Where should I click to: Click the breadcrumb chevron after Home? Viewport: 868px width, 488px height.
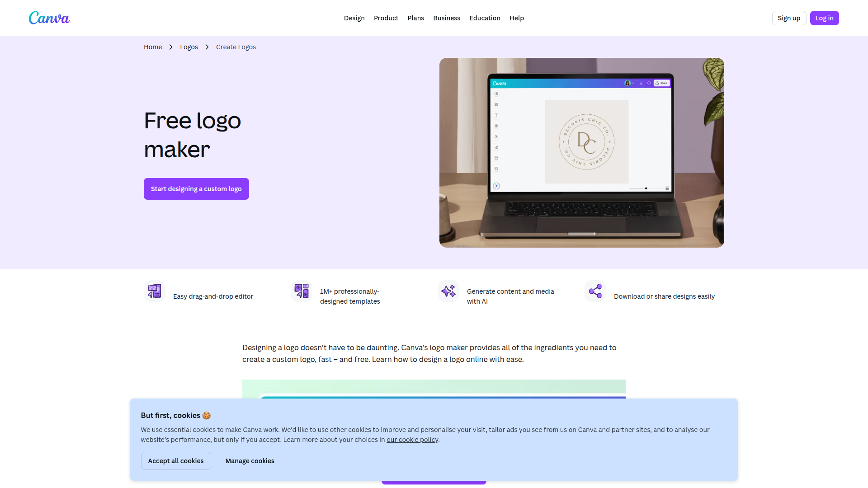(x=171, y=47)
